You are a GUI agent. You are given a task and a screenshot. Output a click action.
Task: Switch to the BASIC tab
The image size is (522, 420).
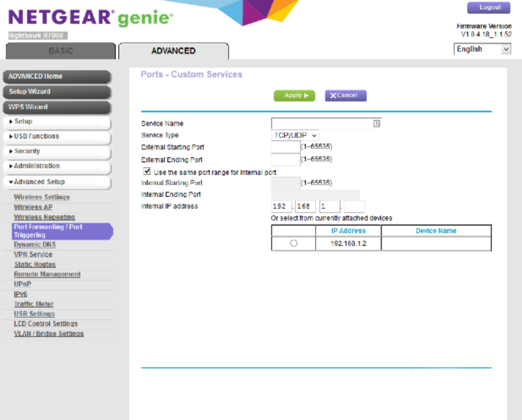click(61, 51)
